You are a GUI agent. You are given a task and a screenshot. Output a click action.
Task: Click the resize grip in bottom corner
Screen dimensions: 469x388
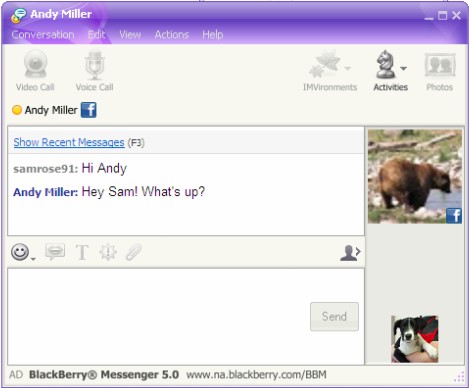459,378
